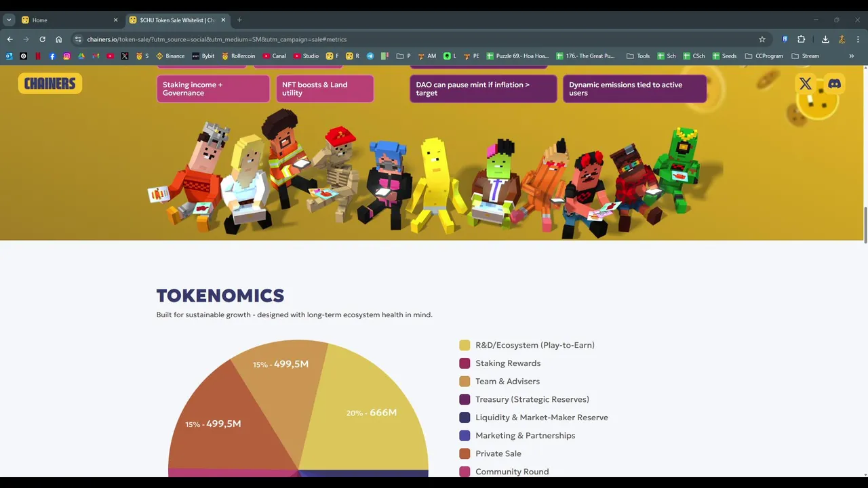This screenshot has width=868, height=488.
Task: Reload the page with the refresh icon
Action: 42,39
